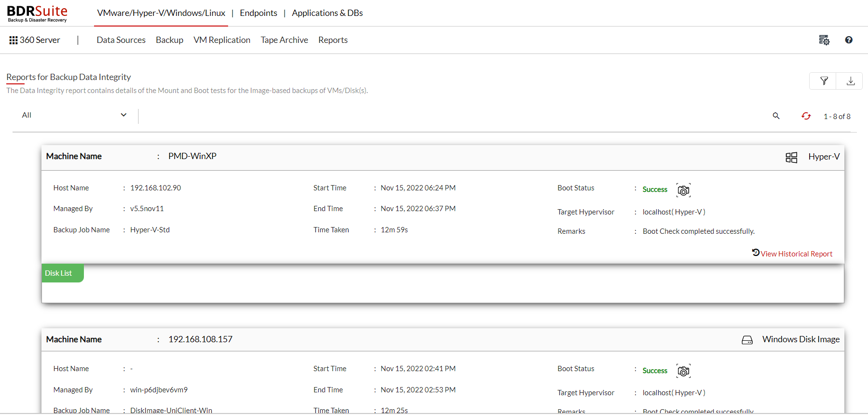
Task: Click managed by value win-p6djbev6vm9
Action: 159,390
